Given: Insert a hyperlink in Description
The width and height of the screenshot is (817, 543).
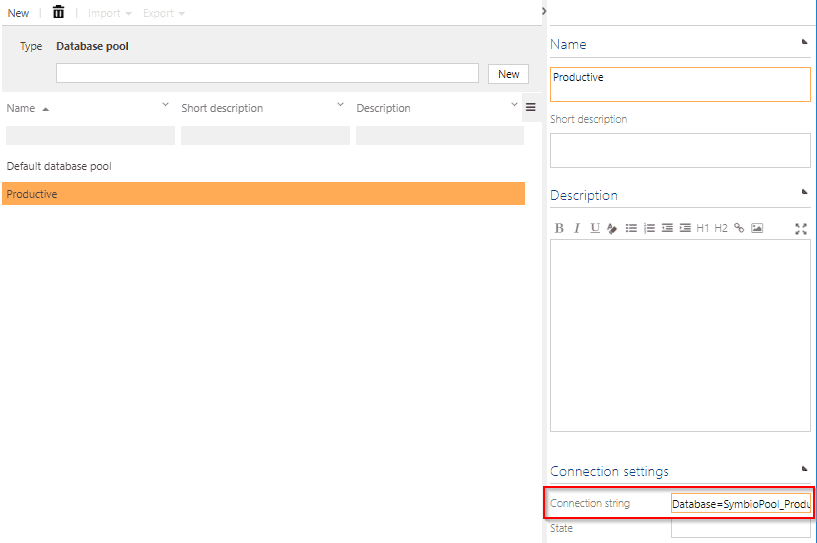Looking at the screenshot, I should click(739, 228).
